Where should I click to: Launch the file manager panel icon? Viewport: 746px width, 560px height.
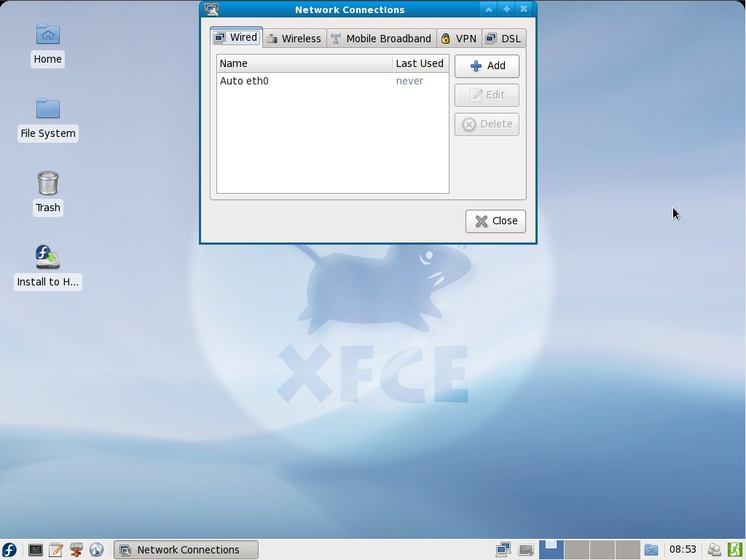[x=76, y=550]
